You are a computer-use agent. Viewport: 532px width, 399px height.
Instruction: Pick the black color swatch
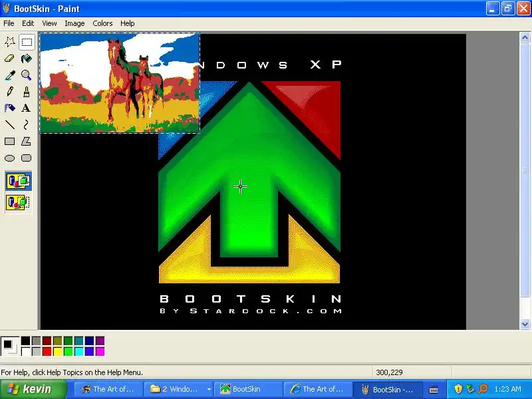(x=25, y=340)
